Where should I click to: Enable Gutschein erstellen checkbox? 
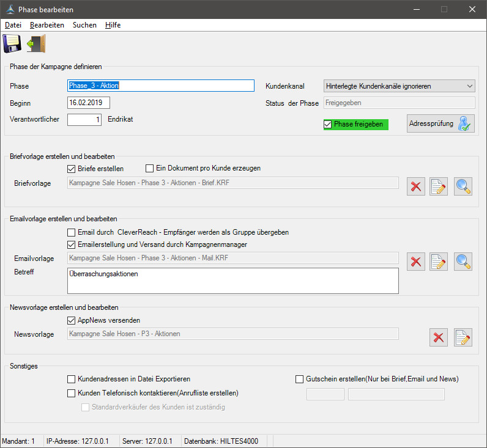click(x=299, y=379)
